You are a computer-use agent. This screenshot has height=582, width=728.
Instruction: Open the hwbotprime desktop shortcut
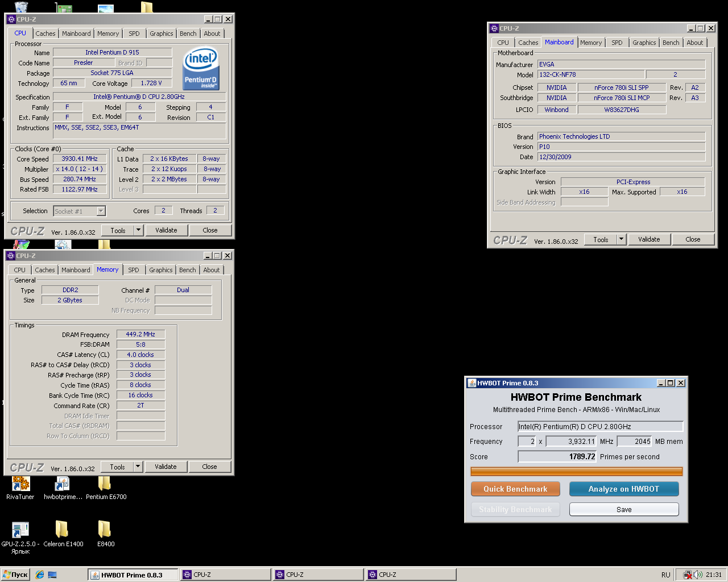click(x=62, y=483)
